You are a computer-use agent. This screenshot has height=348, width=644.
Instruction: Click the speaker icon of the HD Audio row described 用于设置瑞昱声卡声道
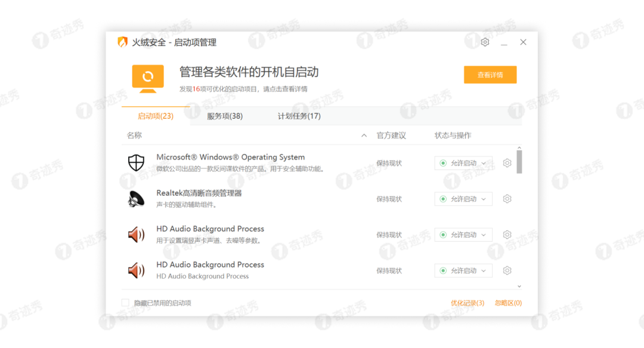pos(137,235)
